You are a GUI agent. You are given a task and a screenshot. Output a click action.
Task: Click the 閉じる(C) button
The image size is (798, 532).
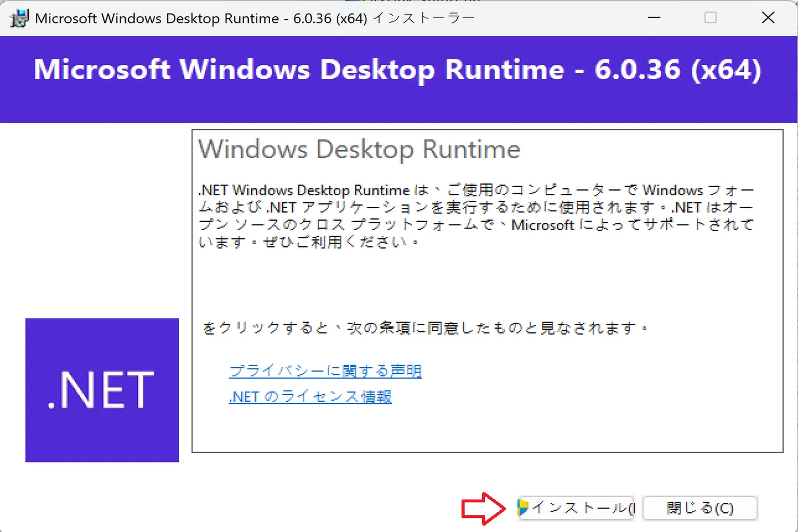point(700,508)
